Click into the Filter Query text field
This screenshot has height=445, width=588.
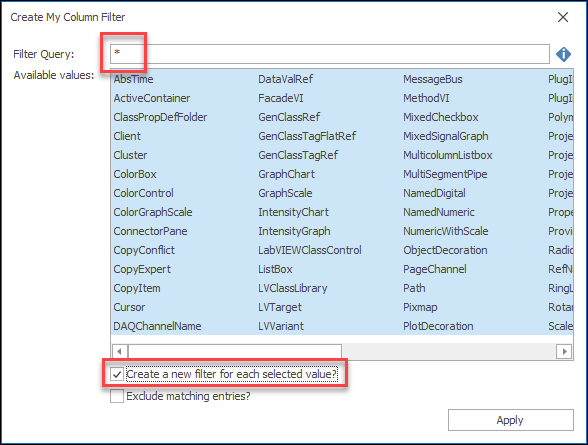click(x=330, y=54)
